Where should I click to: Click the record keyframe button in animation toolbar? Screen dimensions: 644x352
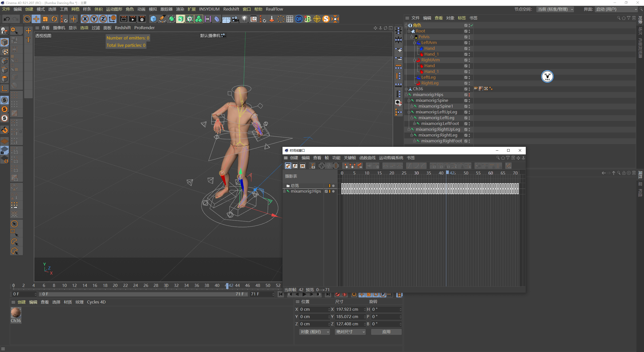338,294
